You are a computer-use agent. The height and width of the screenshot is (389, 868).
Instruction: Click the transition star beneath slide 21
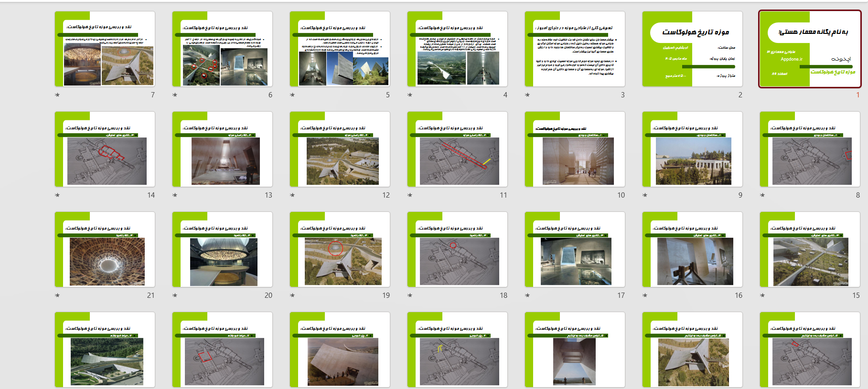click(57, 295)
